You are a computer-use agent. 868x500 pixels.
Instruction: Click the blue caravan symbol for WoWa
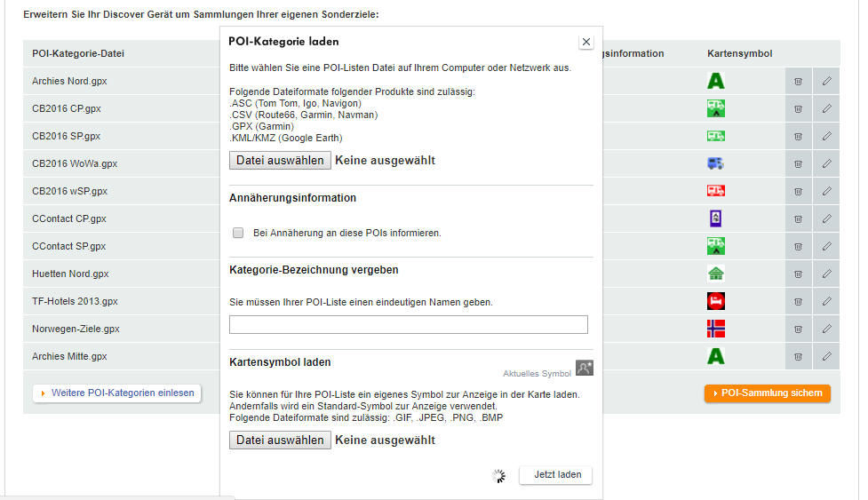(716, 163)
